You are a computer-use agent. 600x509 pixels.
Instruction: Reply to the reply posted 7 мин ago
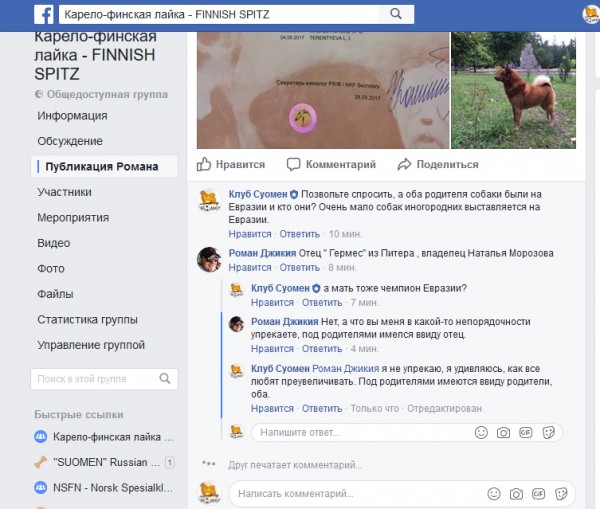(322, 303)
